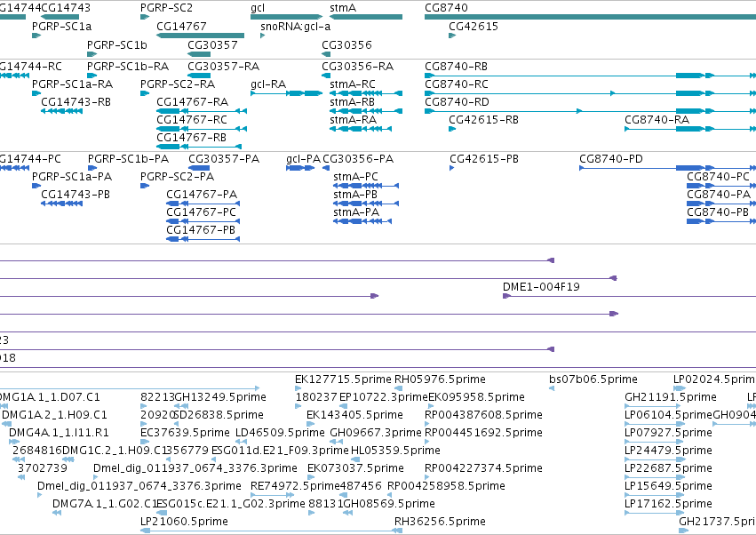Select EST LD46509.5prime

click(241, 442)
